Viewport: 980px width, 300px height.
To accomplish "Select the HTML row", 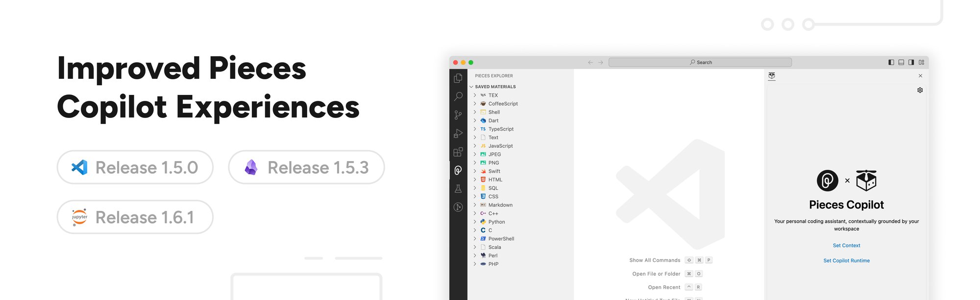I will point(520,180).
